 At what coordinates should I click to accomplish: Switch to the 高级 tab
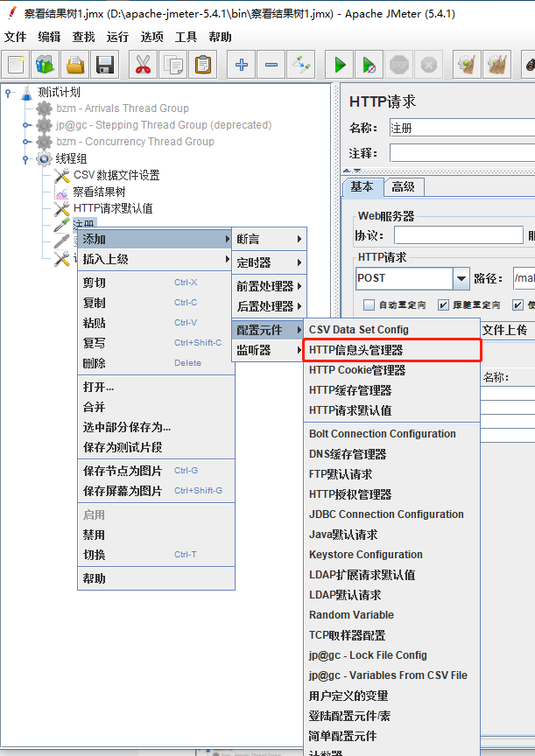(x=404, y=186)
